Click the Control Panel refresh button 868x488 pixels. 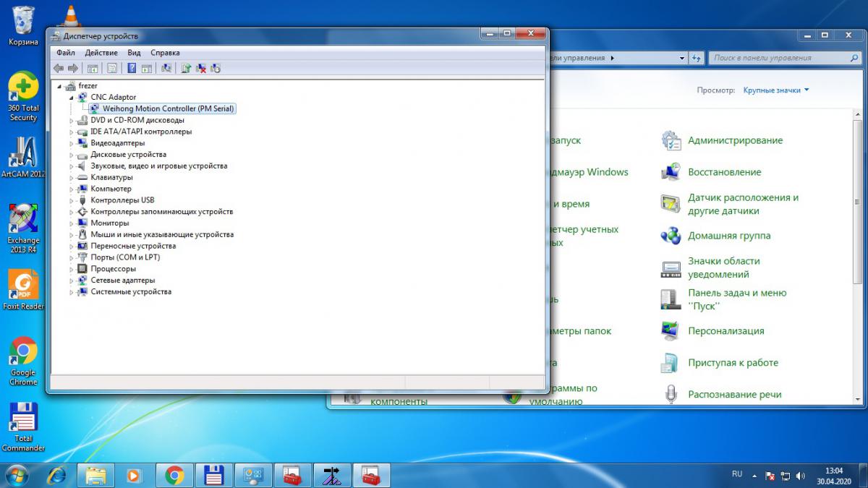[x=697, y=58]
